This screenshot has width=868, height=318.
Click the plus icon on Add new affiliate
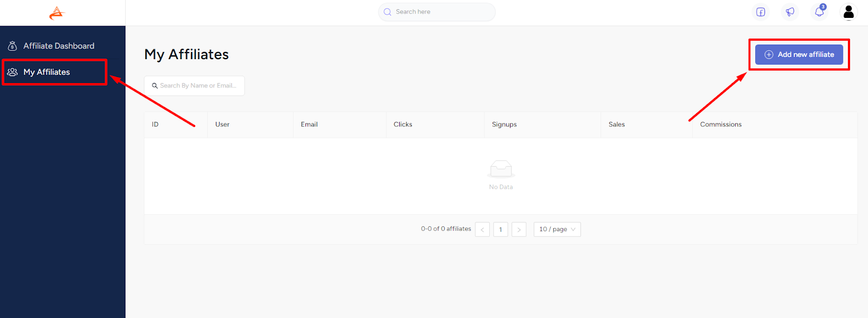coord(769,55)
